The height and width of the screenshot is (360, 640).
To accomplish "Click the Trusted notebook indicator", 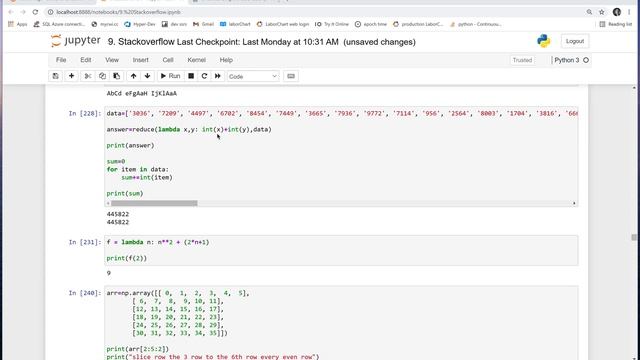I will 522,60.
